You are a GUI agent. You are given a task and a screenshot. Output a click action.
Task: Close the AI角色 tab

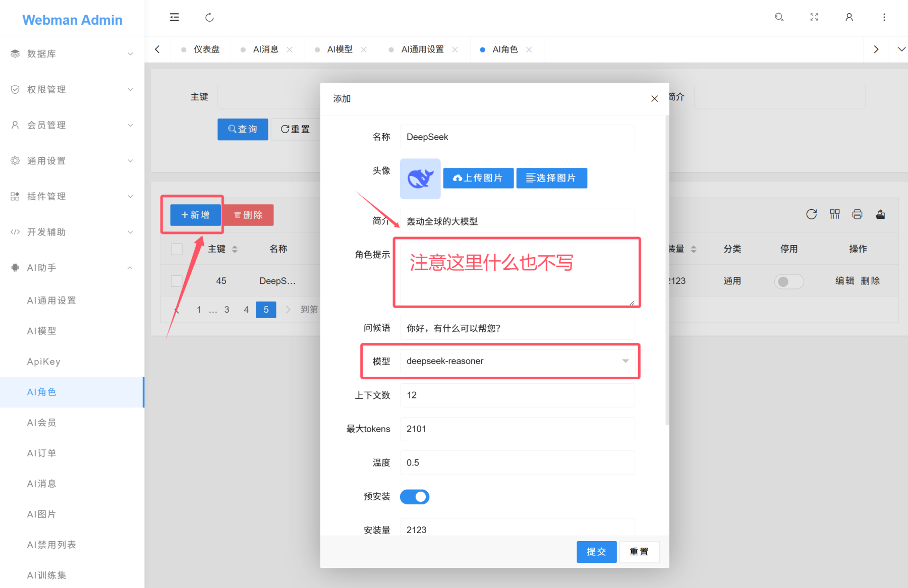coord(529,49)
